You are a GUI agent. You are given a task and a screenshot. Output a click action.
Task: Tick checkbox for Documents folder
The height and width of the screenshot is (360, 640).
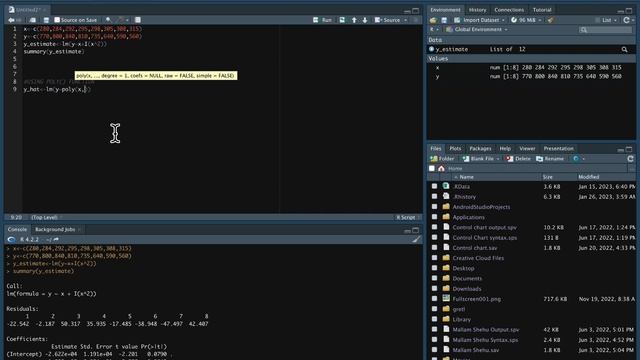coord(434,278)
